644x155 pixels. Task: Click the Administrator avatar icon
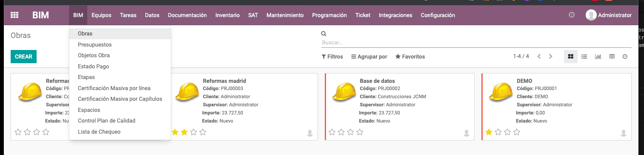pyautogui.click(x=591, y=15)
